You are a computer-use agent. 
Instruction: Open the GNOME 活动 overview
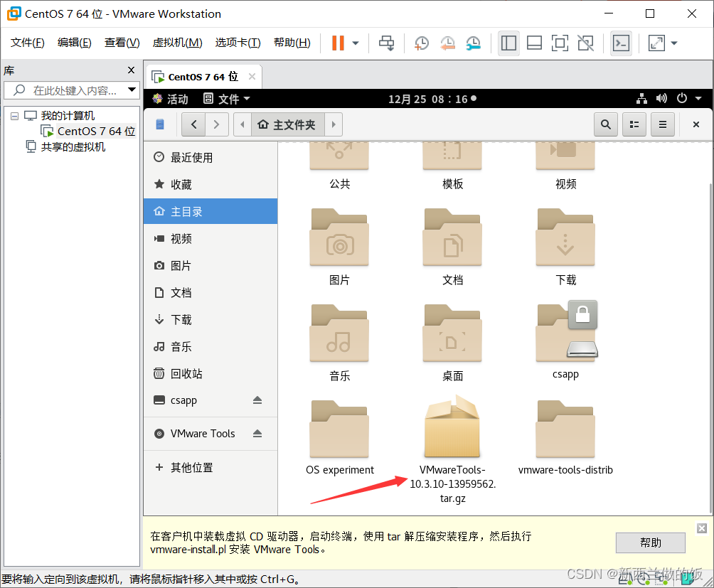pos(170,99)
